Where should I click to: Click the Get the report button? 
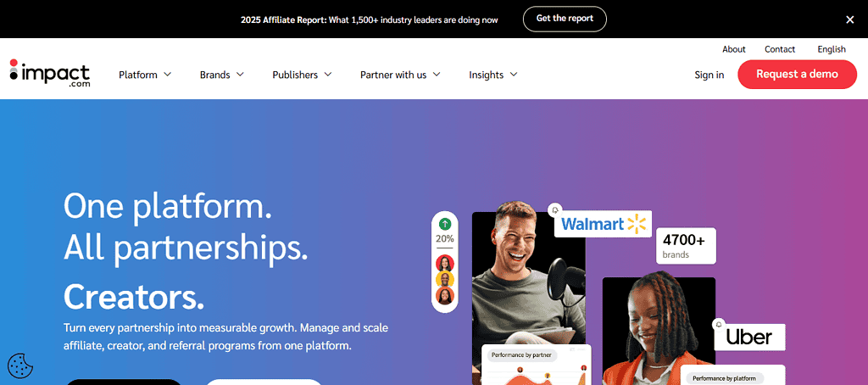565,19
